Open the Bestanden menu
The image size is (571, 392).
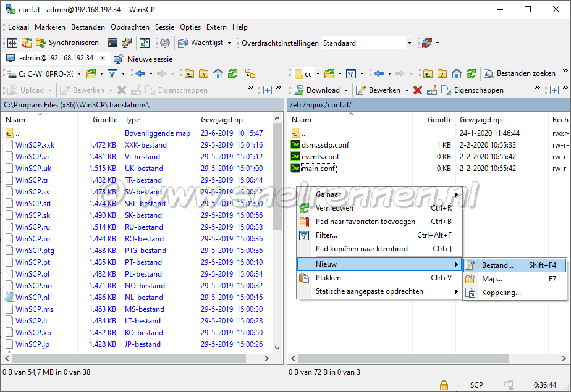pyautogui.click(x=88, y=27)
